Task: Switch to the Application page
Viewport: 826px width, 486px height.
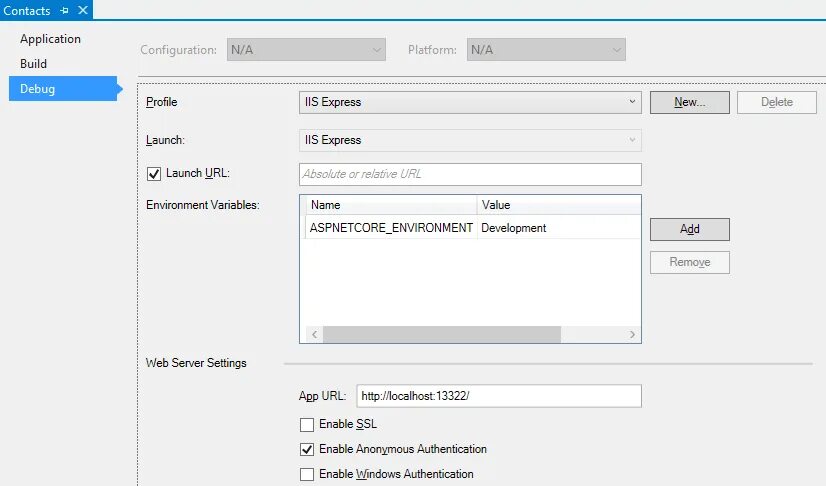Action: click(51, 39)
